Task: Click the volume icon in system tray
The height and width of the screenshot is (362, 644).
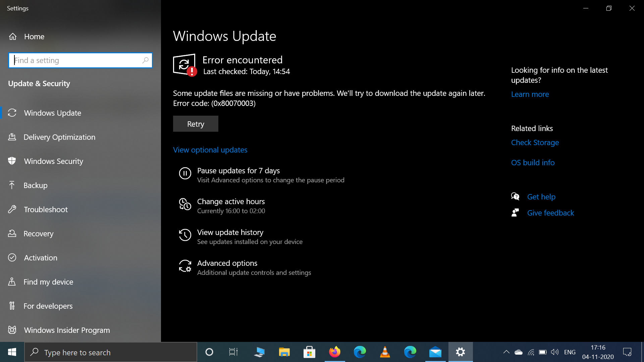Action: [x=555, y=352]
